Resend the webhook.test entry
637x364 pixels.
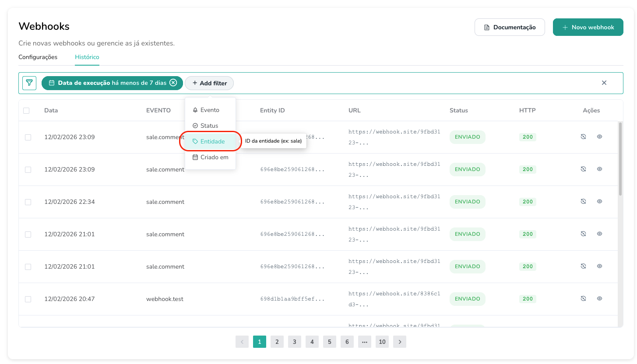pyautogui.click(x=583, y=299)
